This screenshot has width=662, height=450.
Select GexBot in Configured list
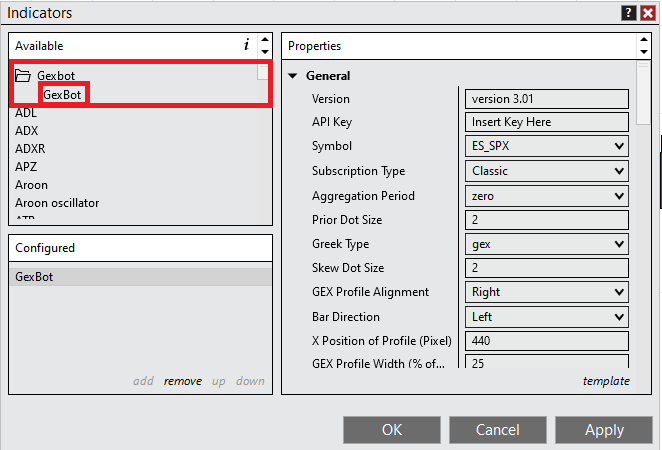[35, 277]
